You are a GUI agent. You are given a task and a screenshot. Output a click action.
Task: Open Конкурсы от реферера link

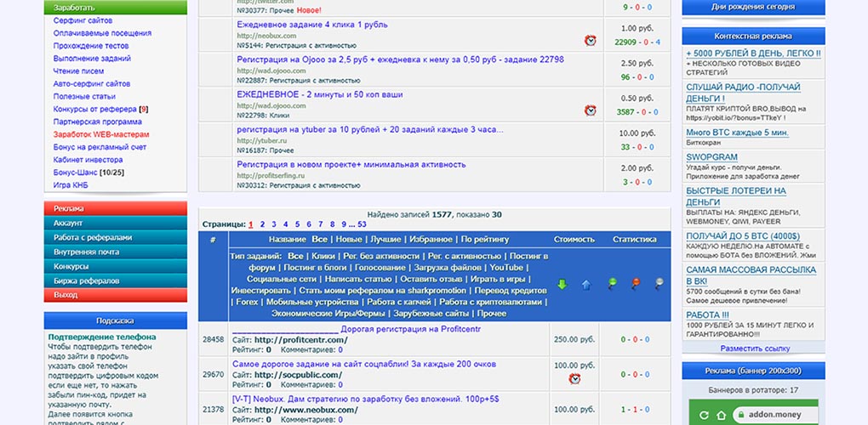(94, 109)
